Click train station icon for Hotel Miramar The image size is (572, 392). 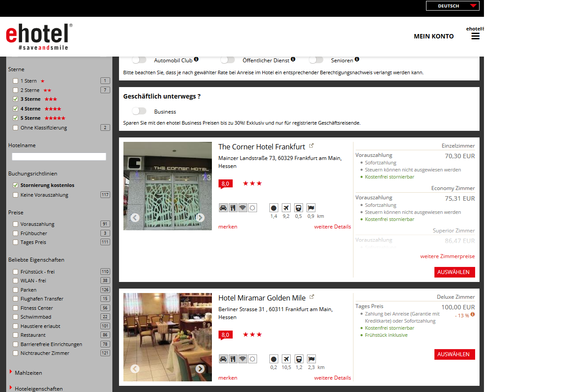click(x=299, y=359)
